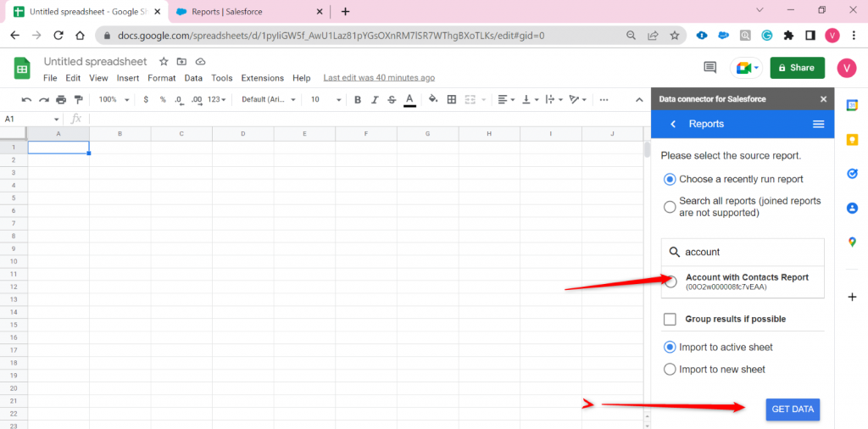Go back from Reports panel
The height and width of the screenshot is (429, 868).
673,124
